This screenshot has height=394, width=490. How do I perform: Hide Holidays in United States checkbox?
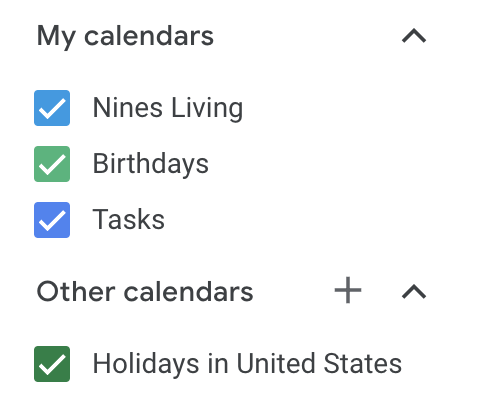click(x=52, y=364)
